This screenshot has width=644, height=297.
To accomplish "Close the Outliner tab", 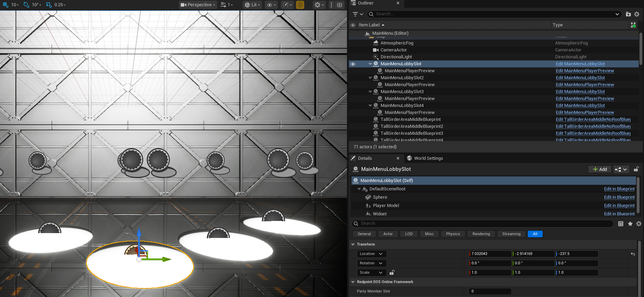I will click(398, 3).
